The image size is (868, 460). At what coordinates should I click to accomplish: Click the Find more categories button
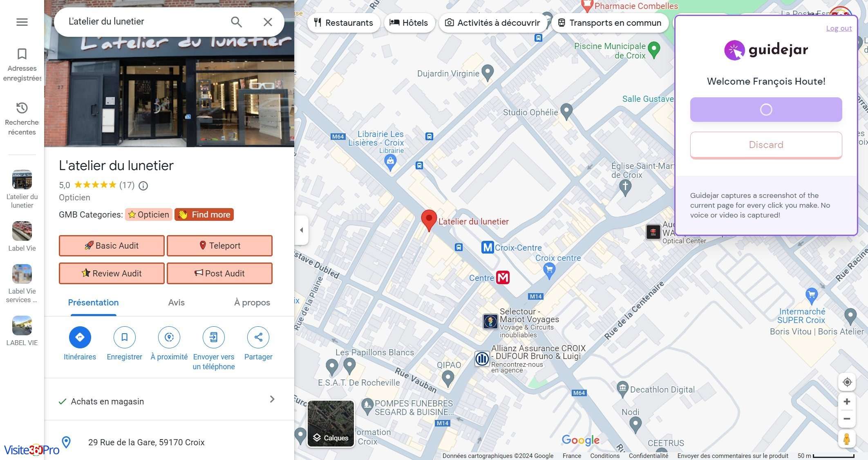click(204, 215)
